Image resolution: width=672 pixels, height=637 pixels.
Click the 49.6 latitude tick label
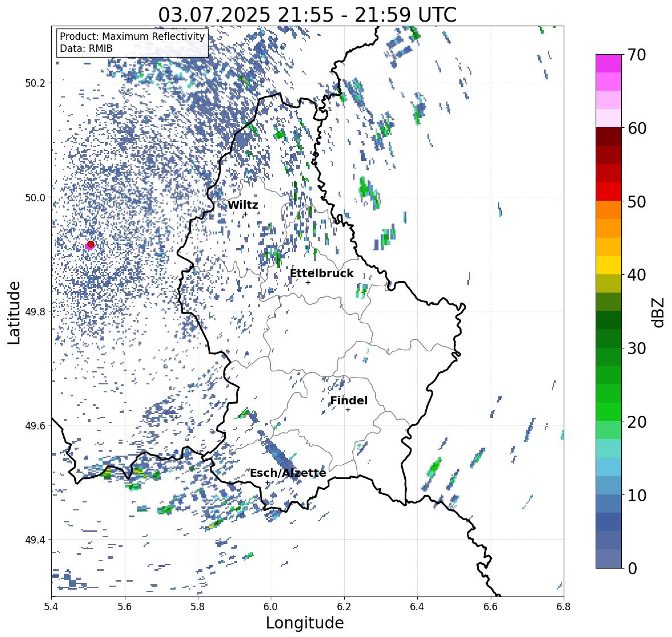tap(35, 425)
